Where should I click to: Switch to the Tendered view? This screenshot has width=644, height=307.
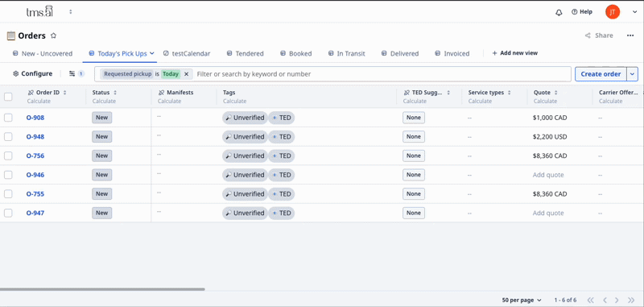tap(246, 53)
